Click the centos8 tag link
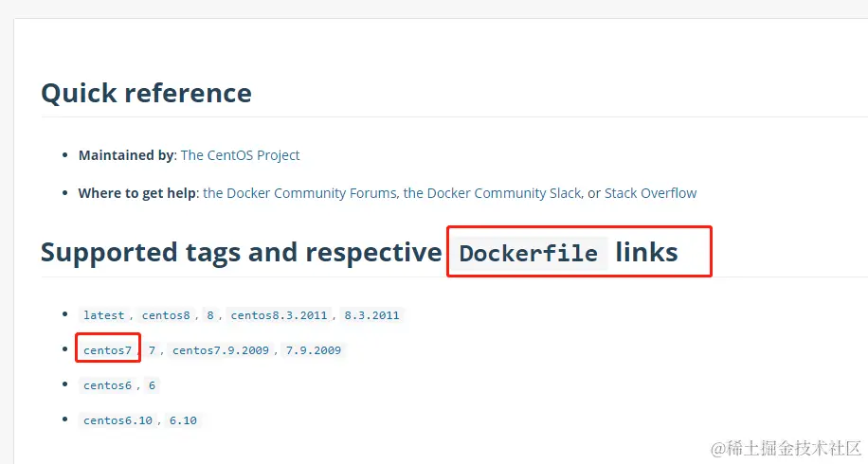This screenshot has width=868, height=464. pos(166,315)
